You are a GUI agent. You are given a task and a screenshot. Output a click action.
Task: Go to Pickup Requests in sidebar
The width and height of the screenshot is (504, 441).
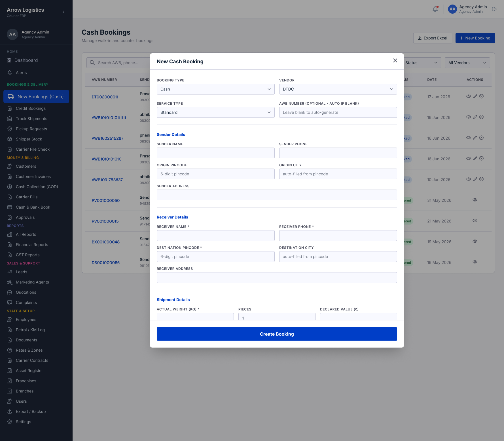point(36,129)
